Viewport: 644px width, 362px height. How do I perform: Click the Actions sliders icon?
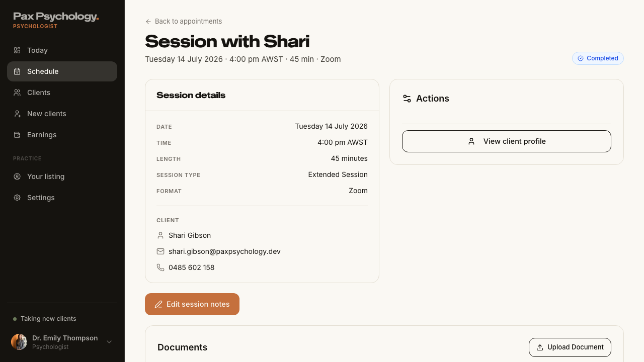[407, 99]
